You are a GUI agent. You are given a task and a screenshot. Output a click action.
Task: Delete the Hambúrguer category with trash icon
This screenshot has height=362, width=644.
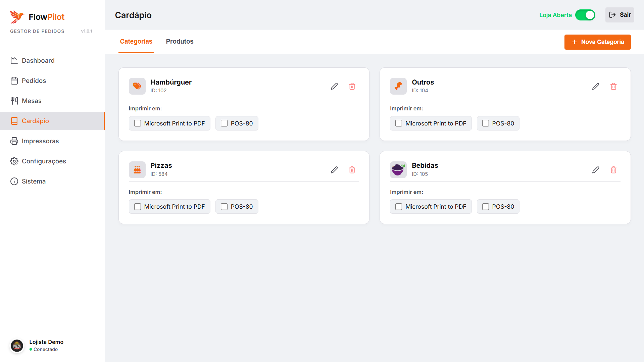point(352,87)
